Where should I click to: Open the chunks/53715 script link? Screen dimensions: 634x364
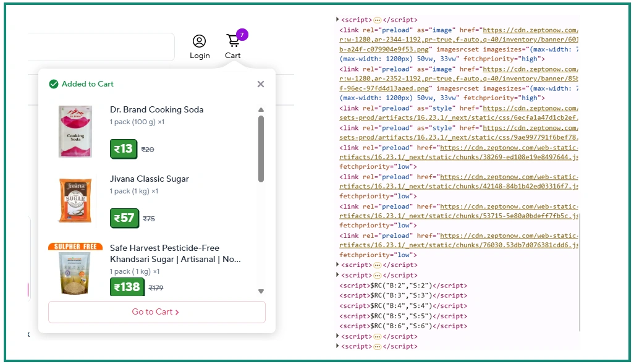459,211
